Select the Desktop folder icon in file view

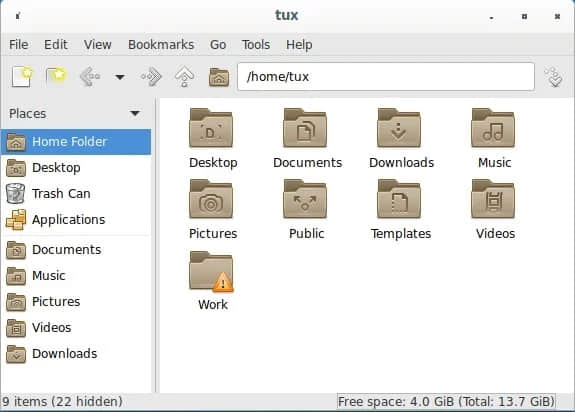(211, 128)
